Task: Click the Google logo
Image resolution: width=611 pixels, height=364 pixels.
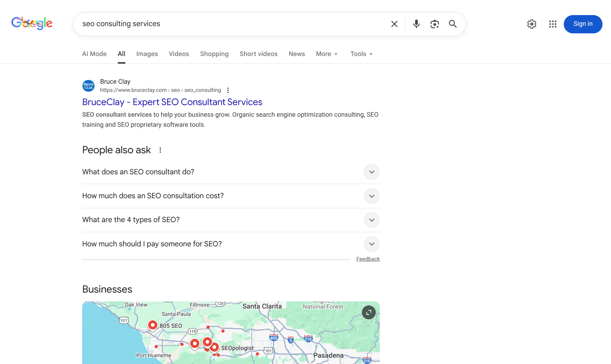Action: click(x=31, y=23)
